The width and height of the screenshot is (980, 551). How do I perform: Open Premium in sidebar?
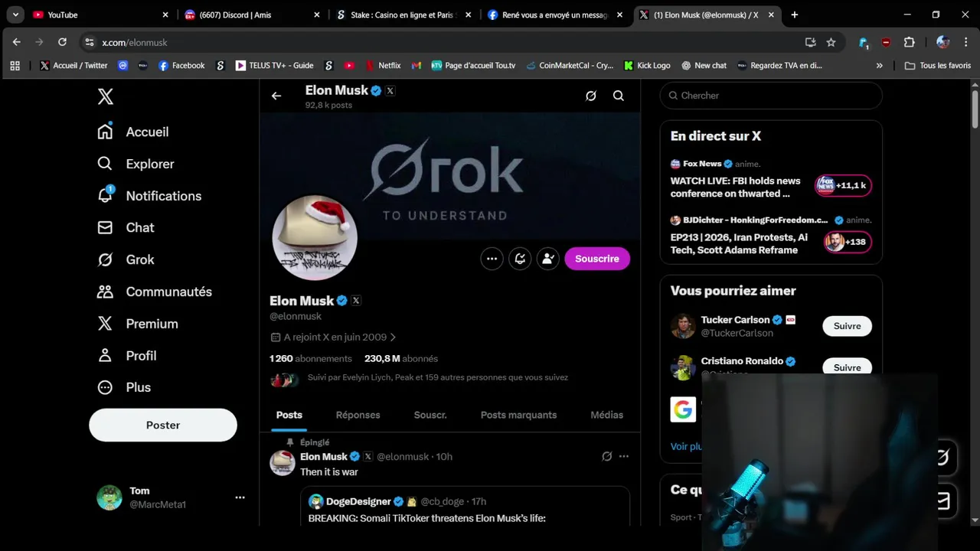[138, 324]
